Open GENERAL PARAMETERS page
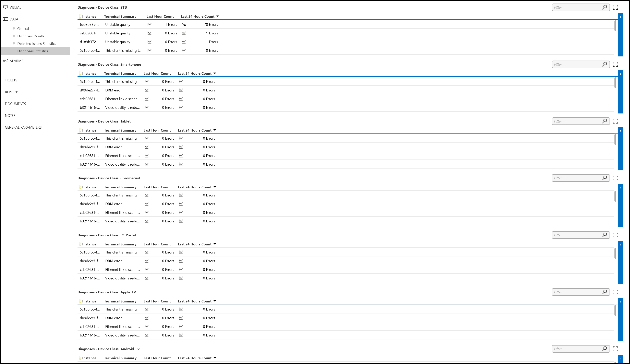The image size is (630, 364). [x=23, y=127]
